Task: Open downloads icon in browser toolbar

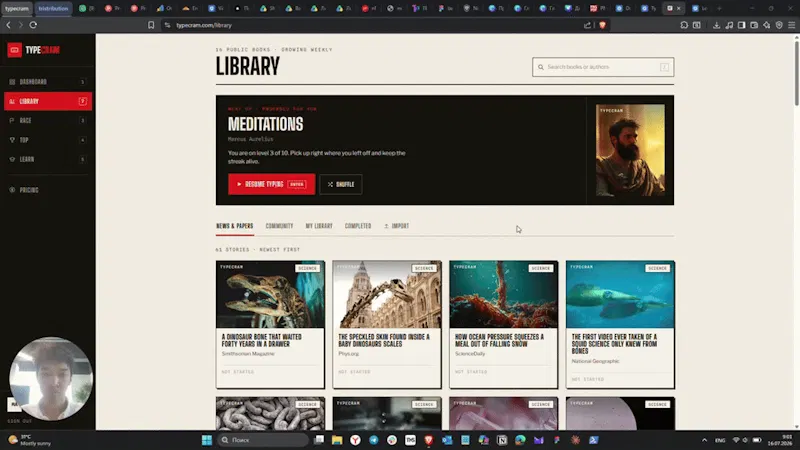Action: click(716, 25)
